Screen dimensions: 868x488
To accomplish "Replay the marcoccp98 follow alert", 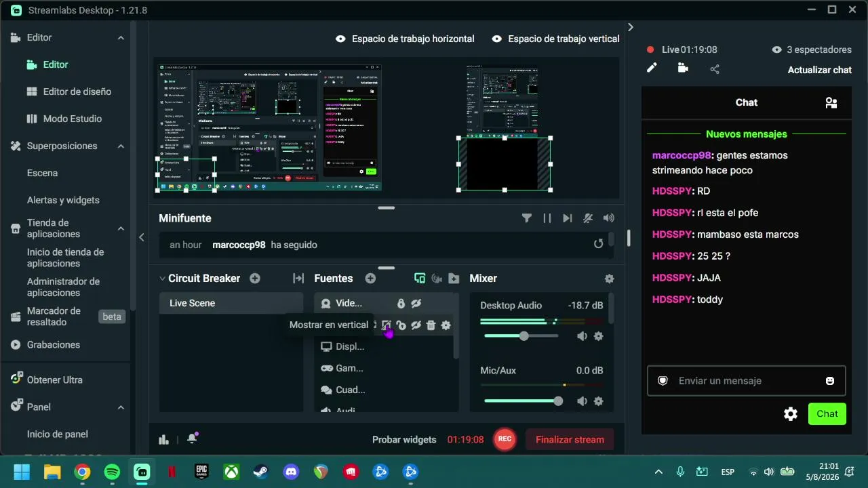I will 598,244.
